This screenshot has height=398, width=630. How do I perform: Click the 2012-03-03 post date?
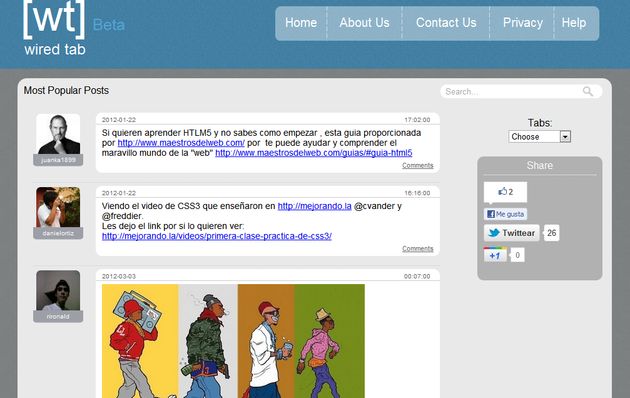(119, 276)
